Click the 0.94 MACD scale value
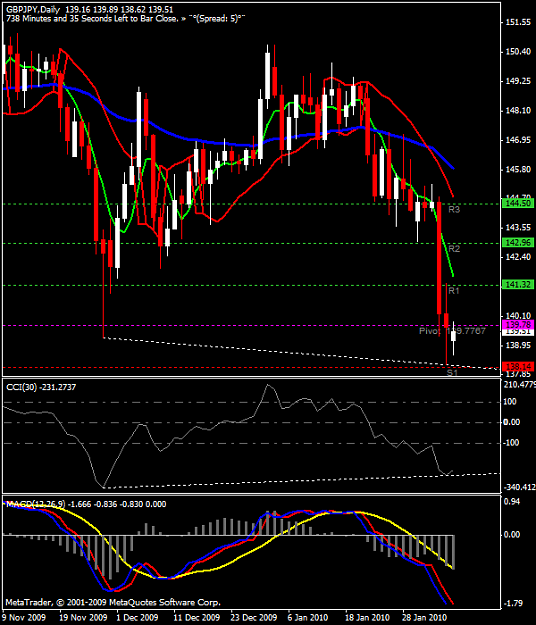This screenshot has width=536, height=625. point(512,501)
